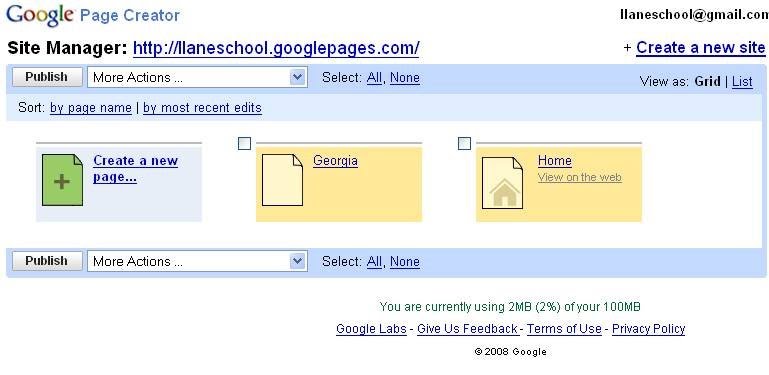Open the Give Us Feedback link
The height and width of the screenshot is (375, 769).
click(x=467, y=328)
